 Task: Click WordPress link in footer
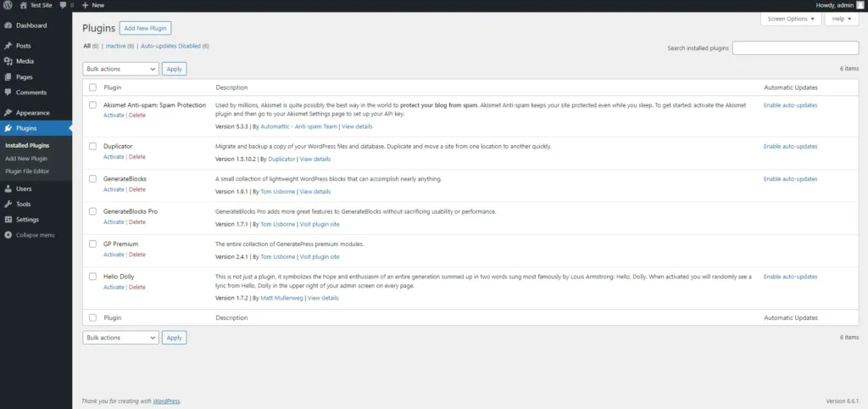pyautogui.click(x=167, y=401)
